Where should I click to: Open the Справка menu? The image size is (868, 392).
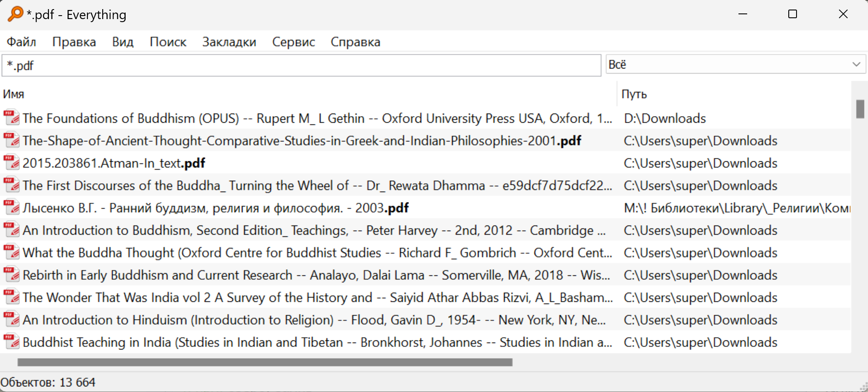click(x=356, y=42)
